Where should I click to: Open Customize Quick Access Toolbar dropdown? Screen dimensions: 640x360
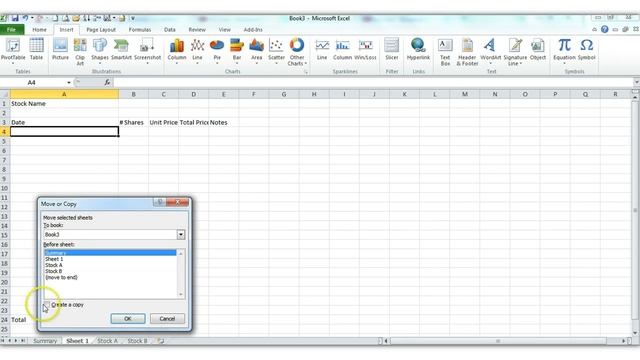(133, 18)
